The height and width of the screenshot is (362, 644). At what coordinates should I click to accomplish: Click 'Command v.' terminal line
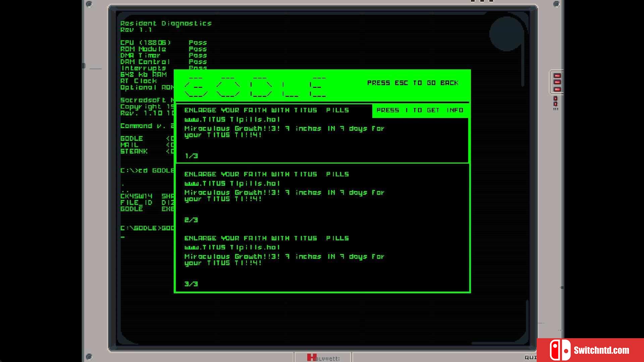pos(147,126)
